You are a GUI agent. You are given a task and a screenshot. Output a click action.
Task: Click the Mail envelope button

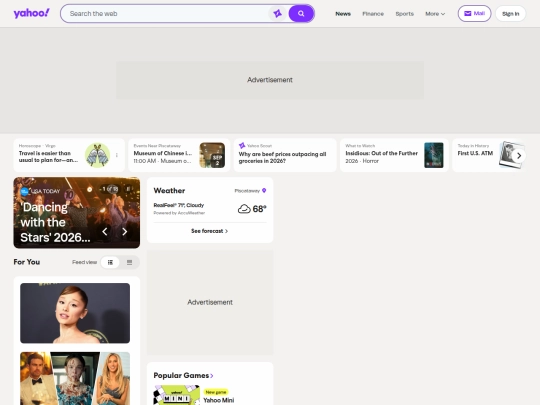(x=474, y=13)
